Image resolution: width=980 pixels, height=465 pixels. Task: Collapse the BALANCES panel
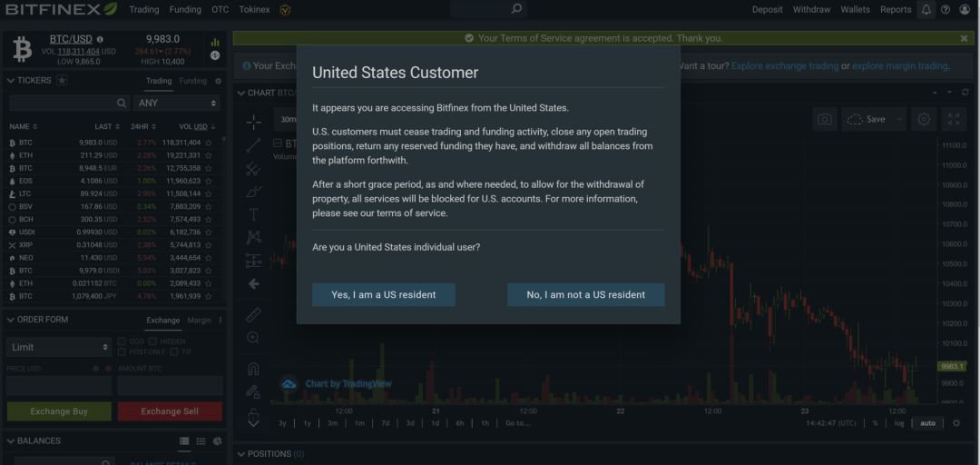(x=10, y=441)
